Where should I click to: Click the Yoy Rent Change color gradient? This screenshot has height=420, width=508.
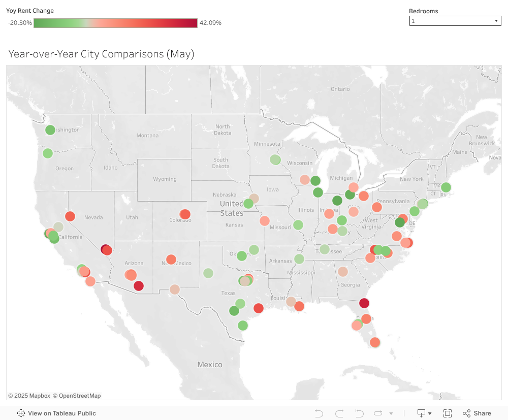tap(115, 22)
